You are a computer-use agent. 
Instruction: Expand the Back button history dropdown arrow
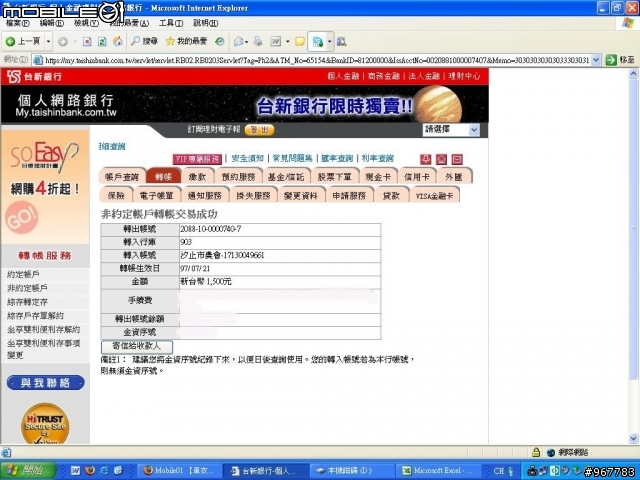tap(48, 42)
